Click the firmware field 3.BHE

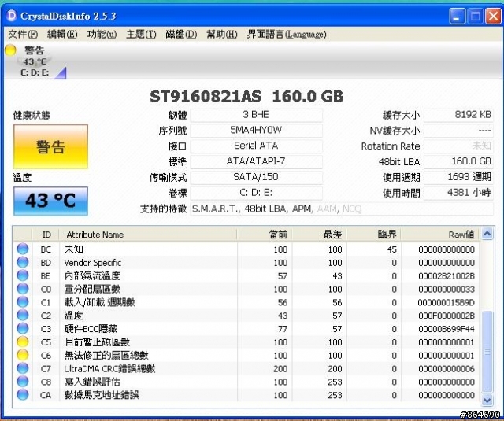click(257, 115)
